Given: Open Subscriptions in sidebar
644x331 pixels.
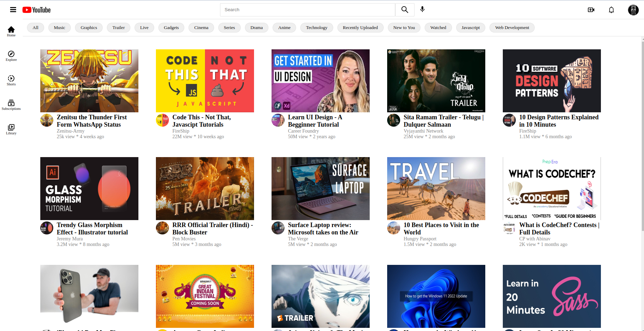Looking at the screenshot, I should [x=11, y=105].
